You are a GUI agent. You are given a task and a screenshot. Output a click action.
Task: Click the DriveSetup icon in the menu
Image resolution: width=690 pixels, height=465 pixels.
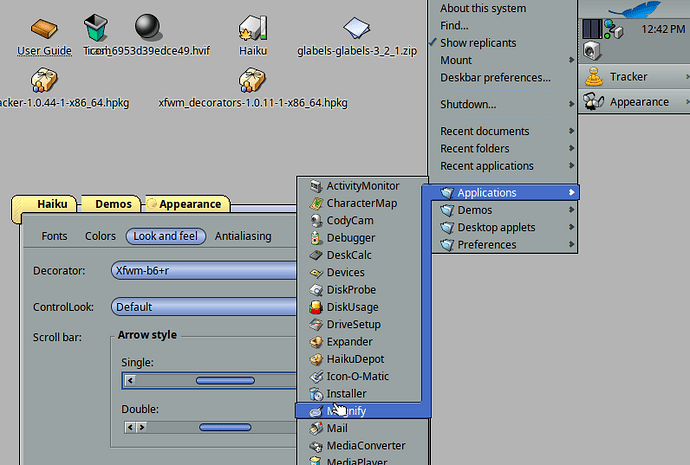point(316,325)
